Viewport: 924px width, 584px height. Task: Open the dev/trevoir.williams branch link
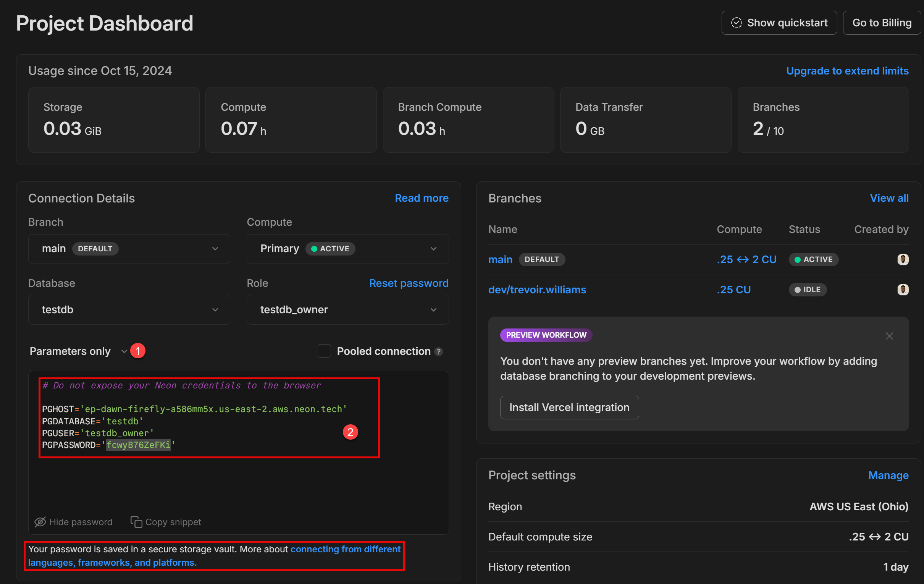[x=537, y=290]
